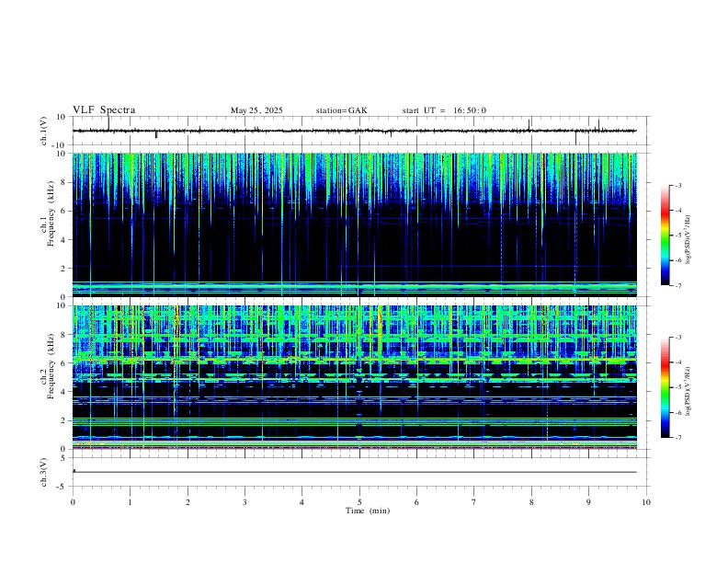Viewport: 728px width, 563px height.
Task: Click the "4" kHz tick on ch.1 spectrogram
Action: point(63,240)
